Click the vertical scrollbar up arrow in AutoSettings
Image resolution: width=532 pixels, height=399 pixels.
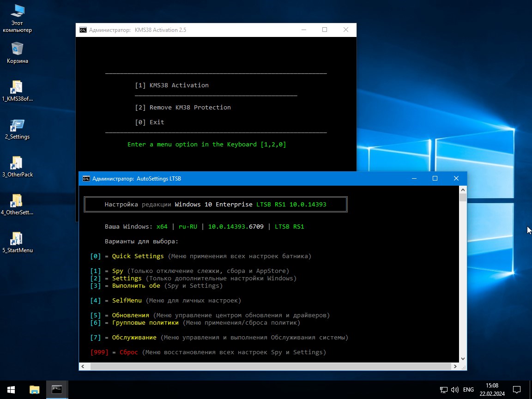[x=463, y=190]
